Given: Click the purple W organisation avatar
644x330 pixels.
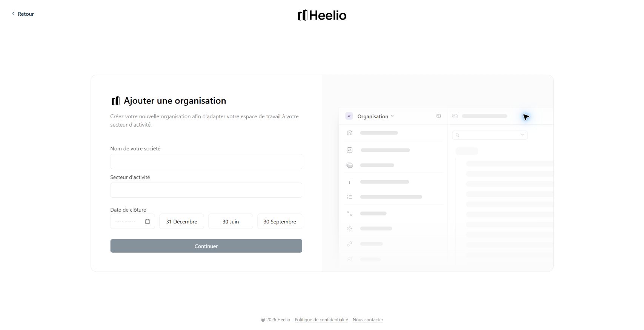Looking at the screenshot, I should (x=349, y=116).
